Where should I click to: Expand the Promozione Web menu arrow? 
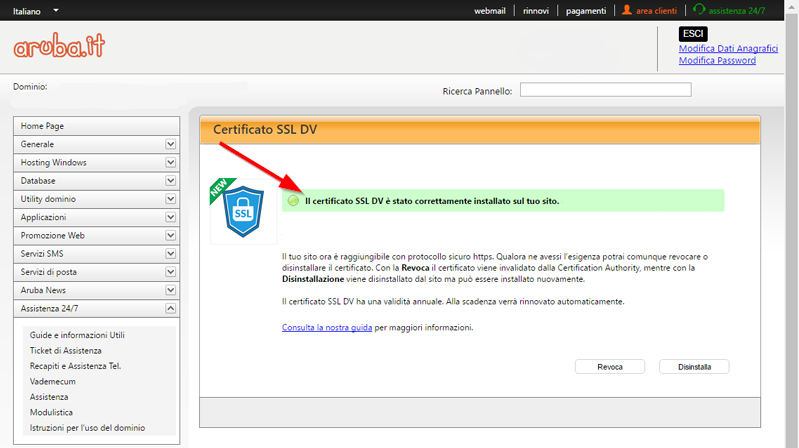170,236
